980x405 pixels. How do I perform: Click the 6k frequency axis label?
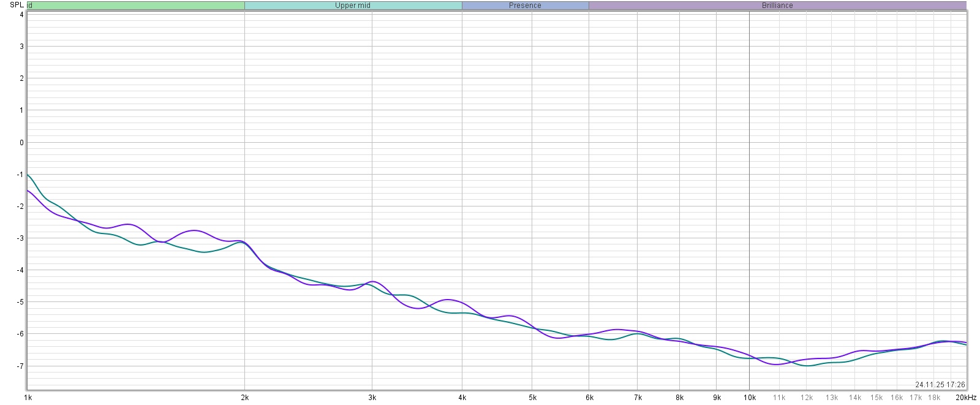pyautogui.click(x=589, y=398)
